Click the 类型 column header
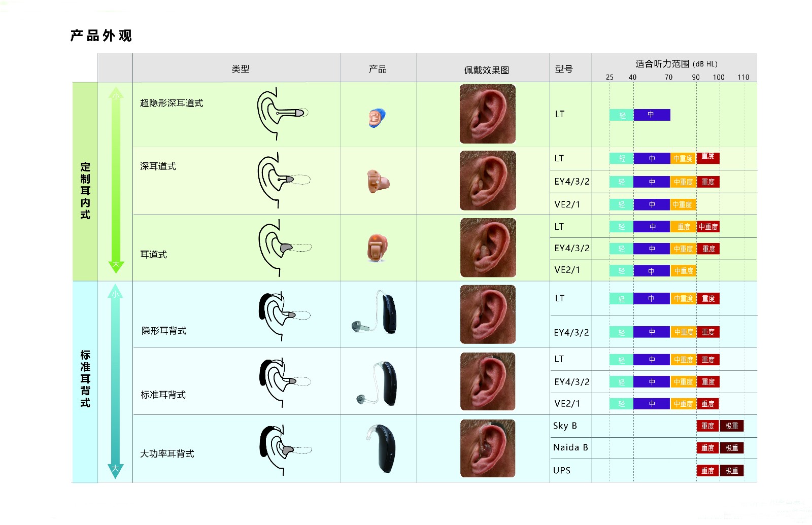The width and height of the screenshot is (812, 525). [240, 69]
